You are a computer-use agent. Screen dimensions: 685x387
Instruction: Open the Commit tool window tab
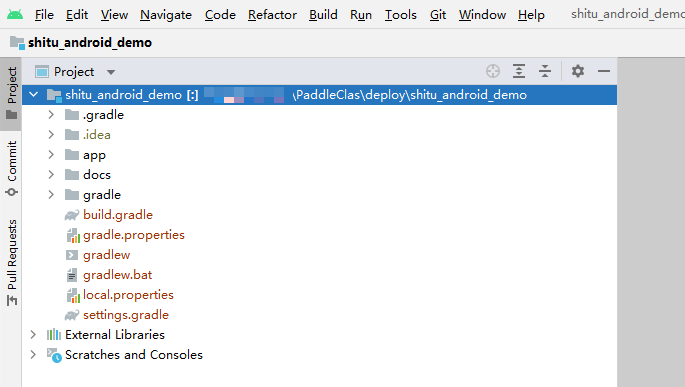pos(11,169)
